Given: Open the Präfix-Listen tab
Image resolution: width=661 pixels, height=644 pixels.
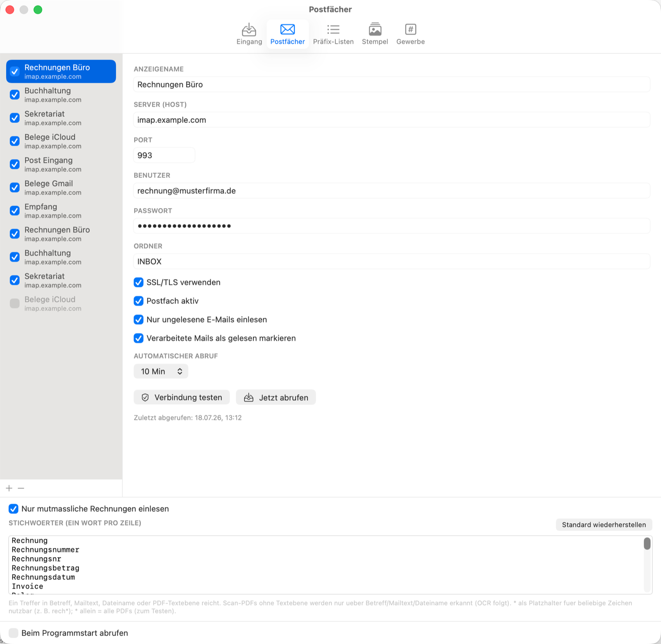Looking at the screenshot, I should (333, 34).
